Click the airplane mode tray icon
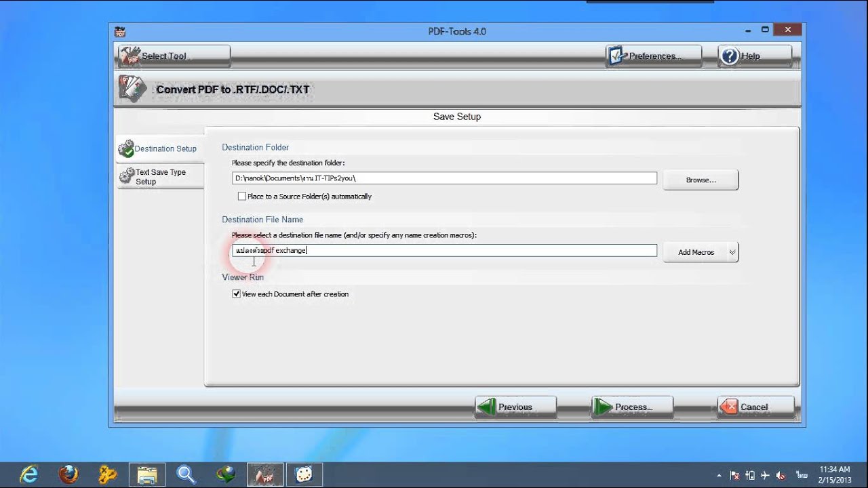This screenshot has height=488, width=868. pos(766,475)
